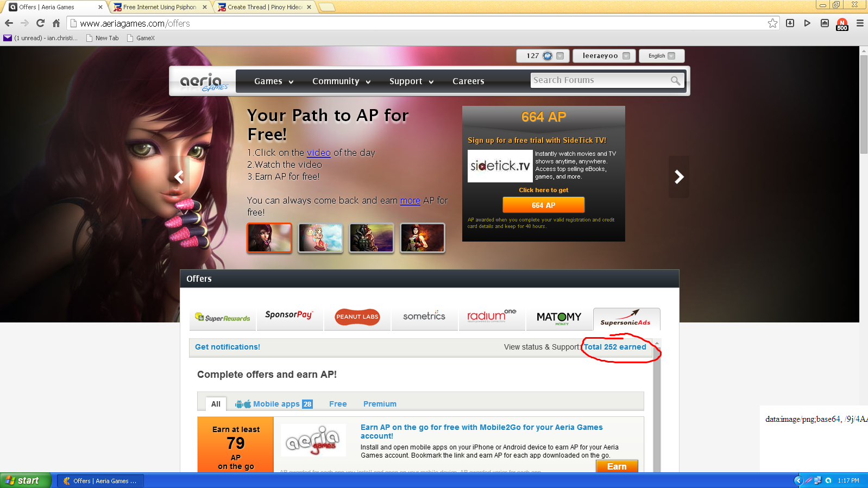Click the download extension icon in toolbar

[790, 23]
